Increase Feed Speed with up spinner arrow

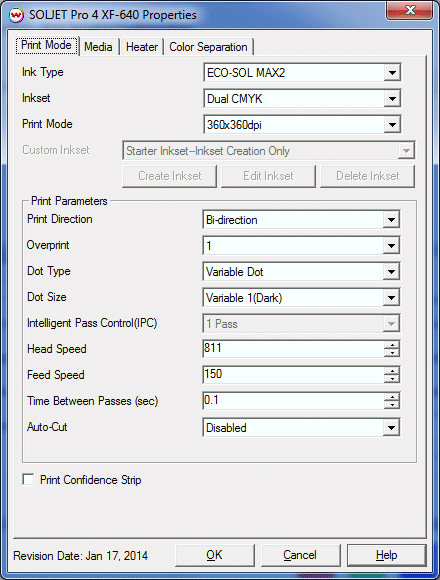coord(392,371)
